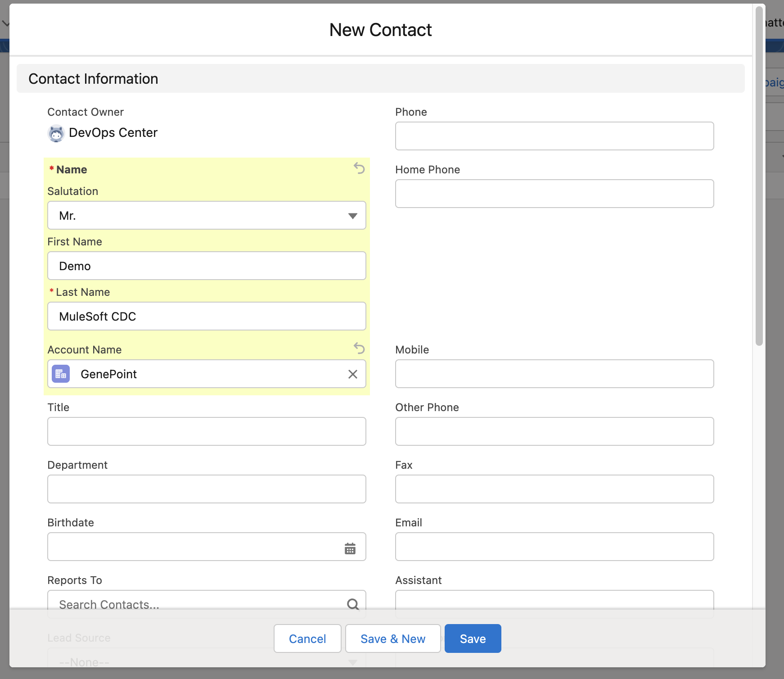The image size is (784, 679).
Task: Click the blue Save button
Action: (473, 638)
